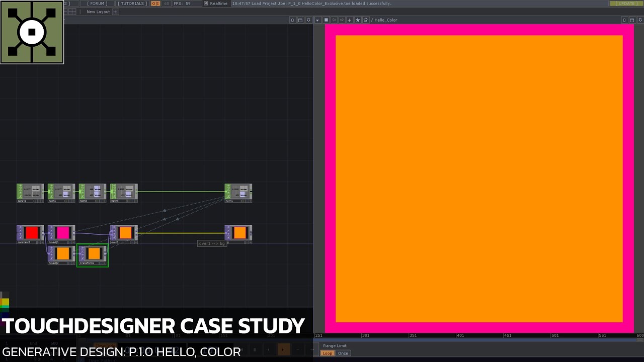Select the New Layout tab
Screen dimensions: 644x362
(98, 12)
